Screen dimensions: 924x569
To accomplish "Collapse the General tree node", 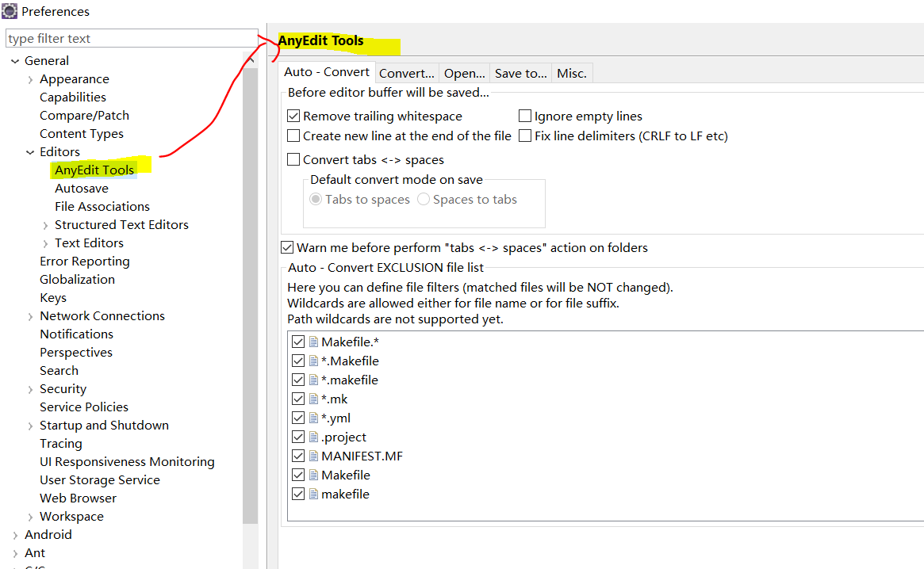I will (15, 61).
